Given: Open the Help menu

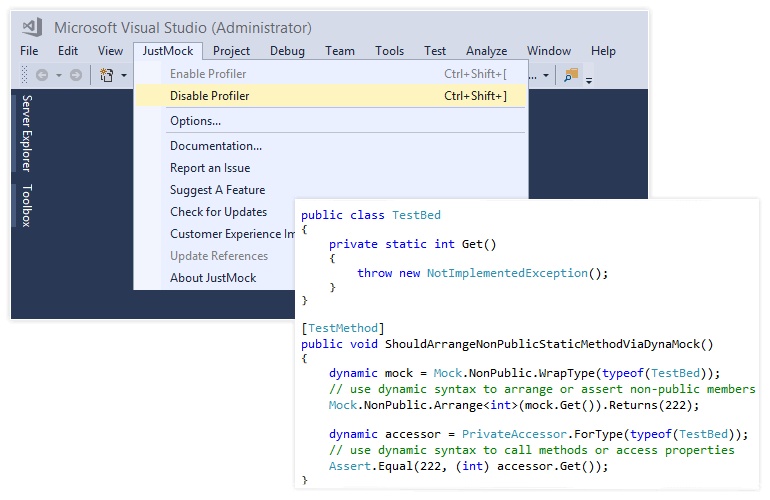Looking at the screenshot, I should tap(603, 51).
